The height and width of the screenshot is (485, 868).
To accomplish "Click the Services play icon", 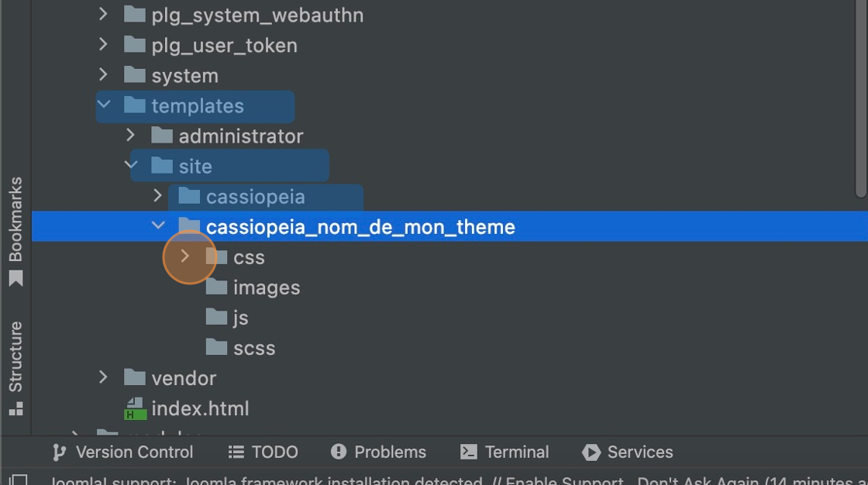I will pos(591,452).
